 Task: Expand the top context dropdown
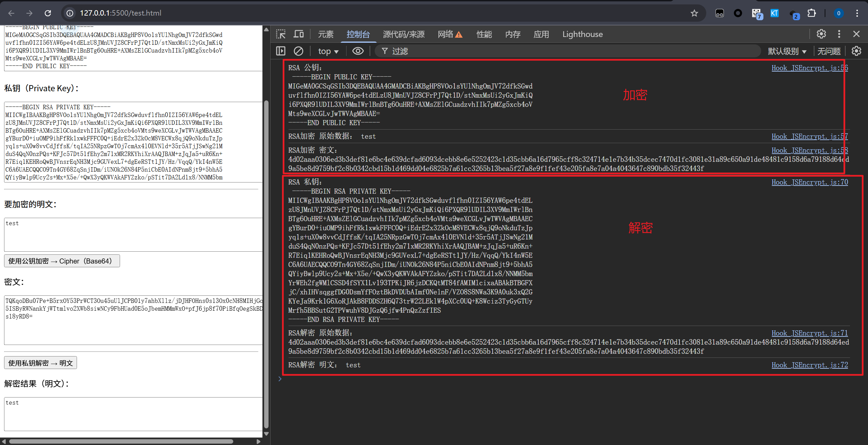tap(328, 51)
